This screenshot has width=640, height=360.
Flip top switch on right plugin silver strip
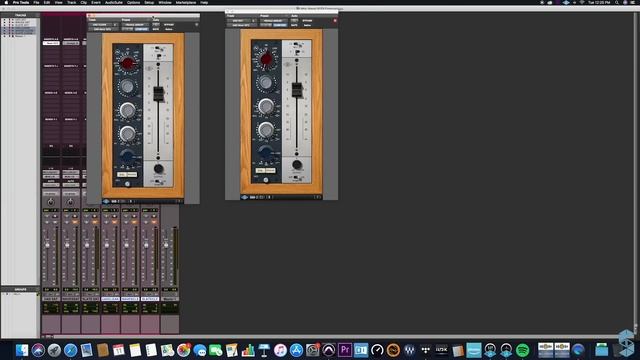(x=296, y=45)
